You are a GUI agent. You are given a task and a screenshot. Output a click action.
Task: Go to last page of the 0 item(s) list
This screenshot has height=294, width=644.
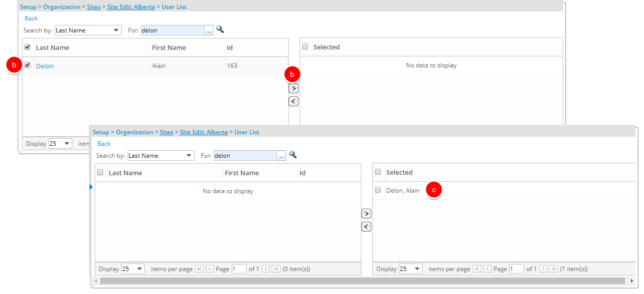[276, 269]
